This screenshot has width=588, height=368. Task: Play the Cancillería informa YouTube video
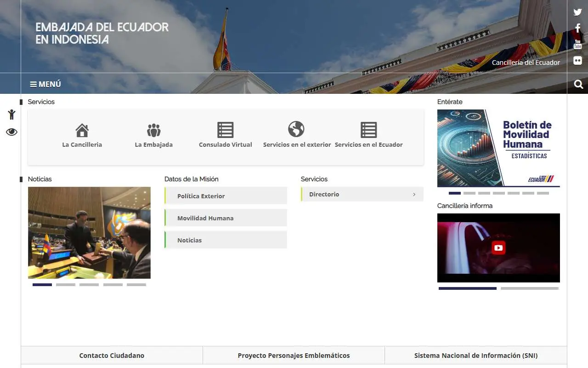click(x=498, y=248)
